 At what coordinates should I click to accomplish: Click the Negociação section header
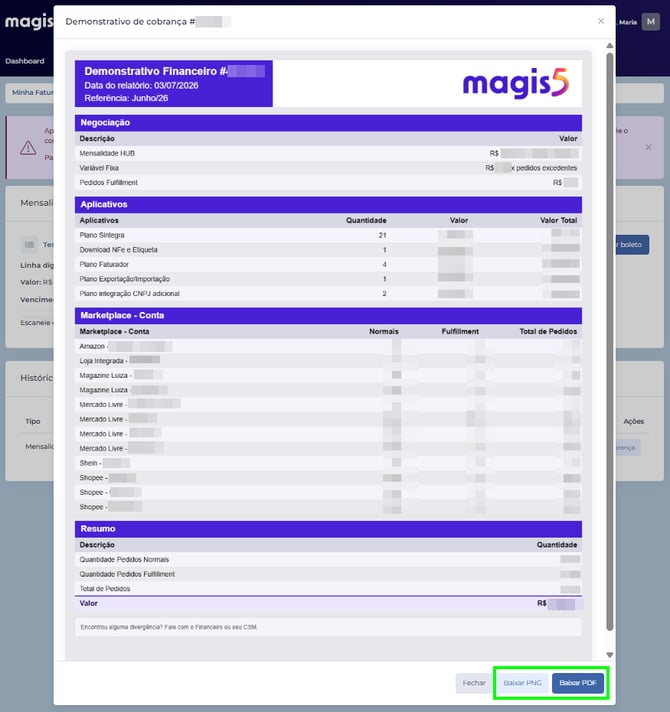click(x=328, y=123)
